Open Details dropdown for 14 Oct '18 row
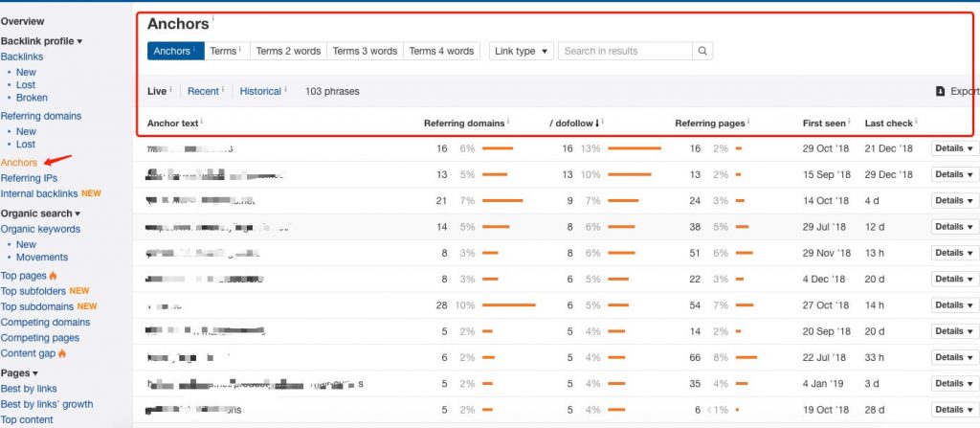 tap(954, 201)
